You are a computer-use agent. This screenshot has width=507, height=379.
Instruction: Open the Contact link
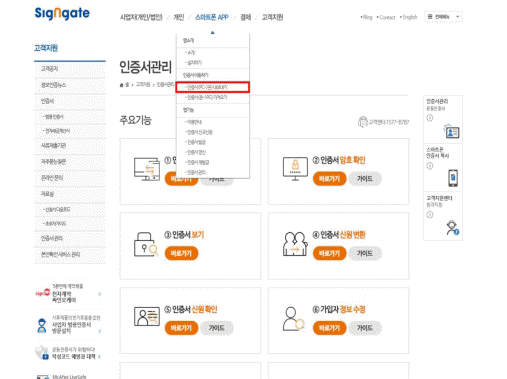tap(386, 17)
